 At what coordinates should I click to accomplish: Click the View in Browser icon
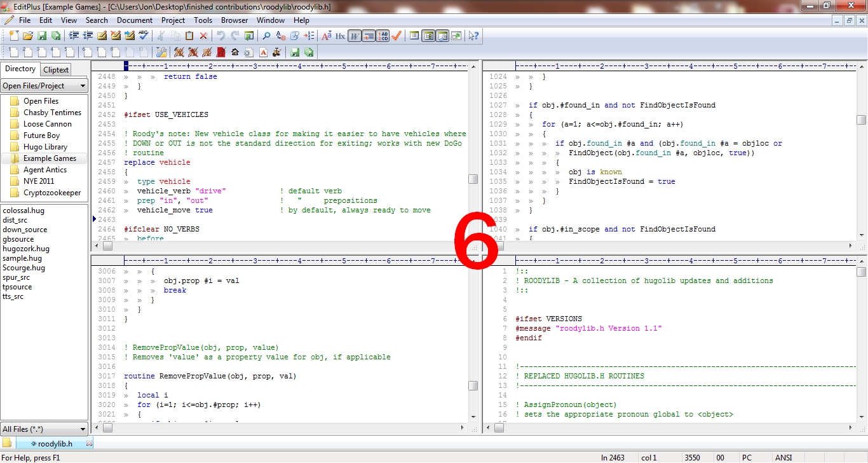click(x=249, y=36)
